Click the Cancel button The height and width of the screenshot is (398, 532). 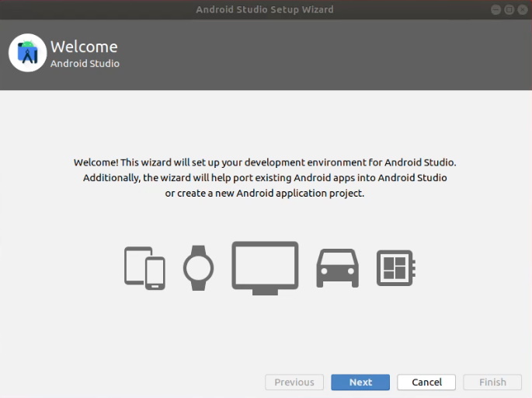pyautogui.click(x=426, y=382)
